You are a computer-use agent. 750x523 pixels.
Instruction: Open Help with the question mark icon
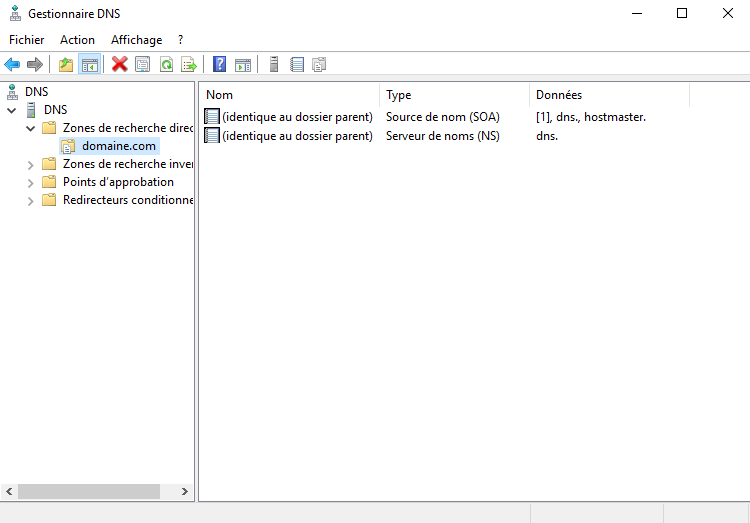coord(220,64)
